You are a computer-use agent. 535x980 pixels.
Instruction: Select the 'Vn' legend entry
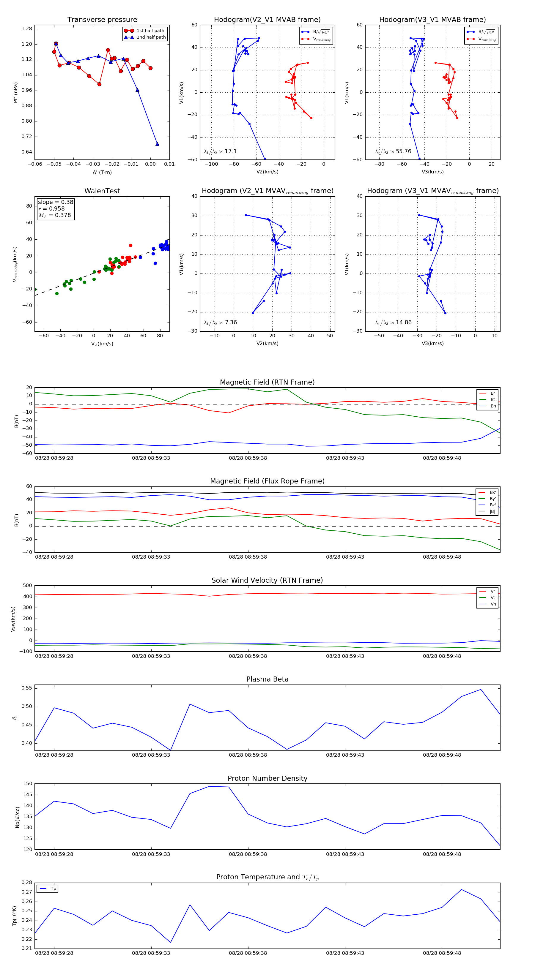coord(487,604)
